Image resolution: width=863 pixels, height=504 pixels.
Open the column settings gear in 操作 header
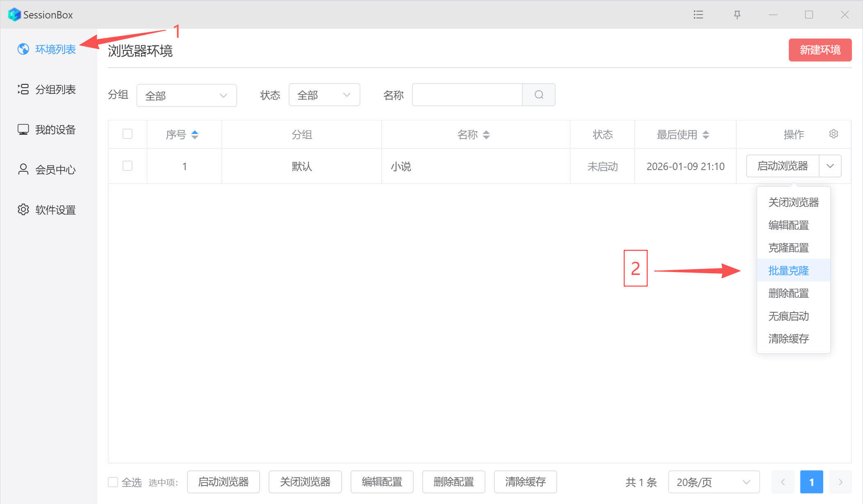pyautogui.click(x=833, y=134)
